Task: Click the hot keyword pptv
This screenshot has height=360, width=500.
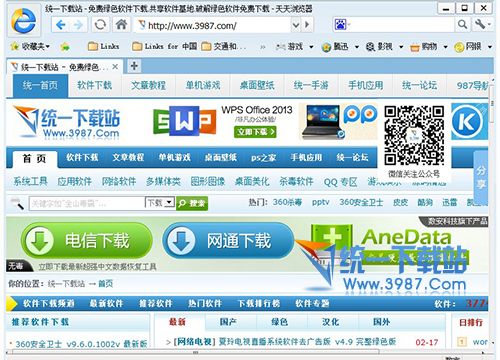Action: (321, 202)
